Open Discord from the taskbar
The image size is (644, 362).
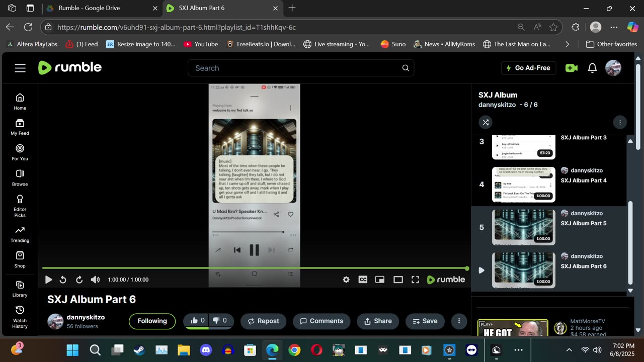[x=206, y=350]
